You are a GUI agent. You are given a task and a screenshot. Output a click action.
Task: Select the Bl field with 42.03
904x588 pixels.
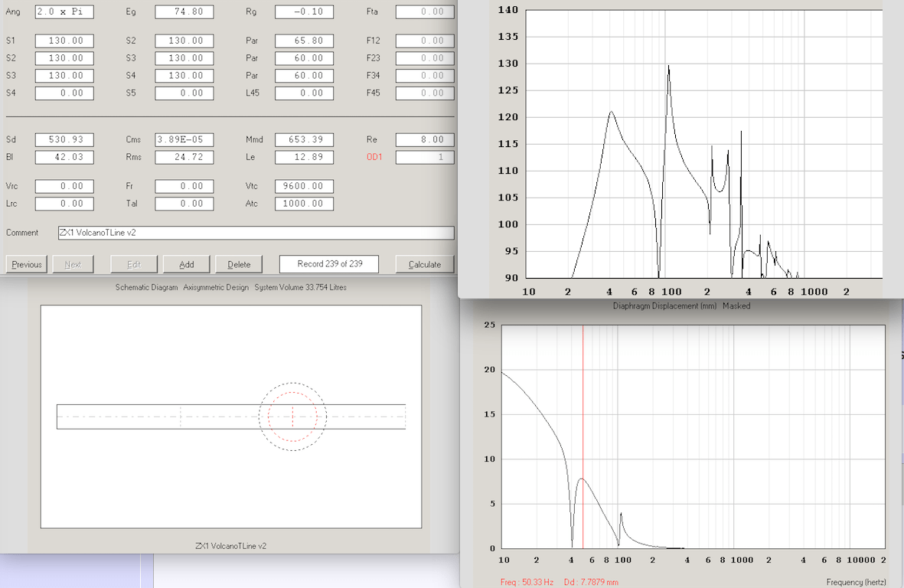click(64, 157)
